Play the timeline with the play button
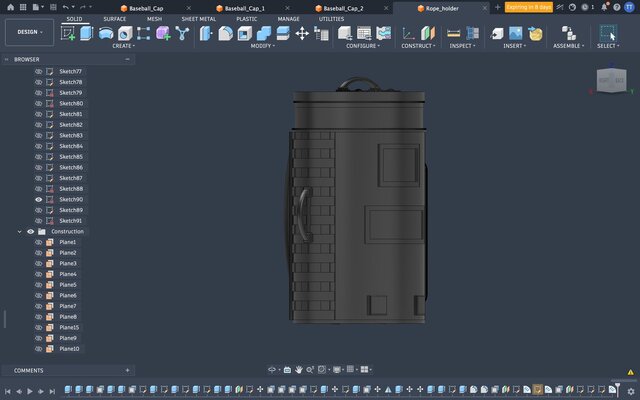Screen dimensions: 640x400 click(x=29, y=391)
